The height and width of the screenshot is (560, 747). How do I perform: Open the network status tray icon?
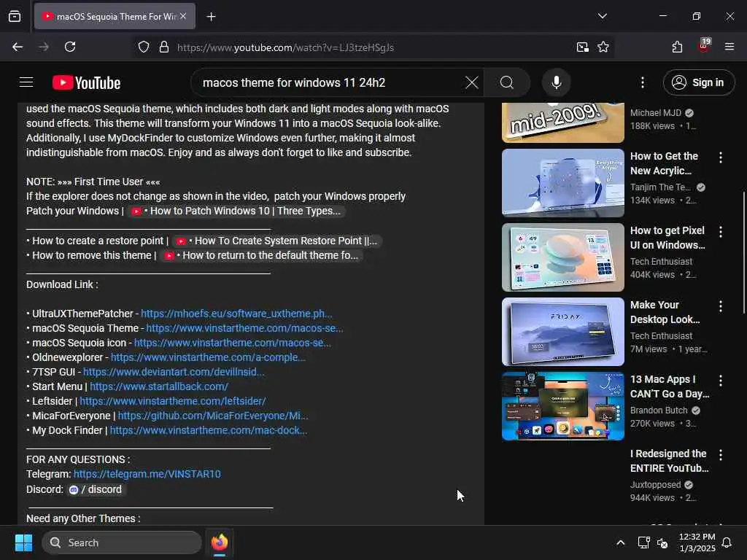pyautogui.click(x=643, y=542)
